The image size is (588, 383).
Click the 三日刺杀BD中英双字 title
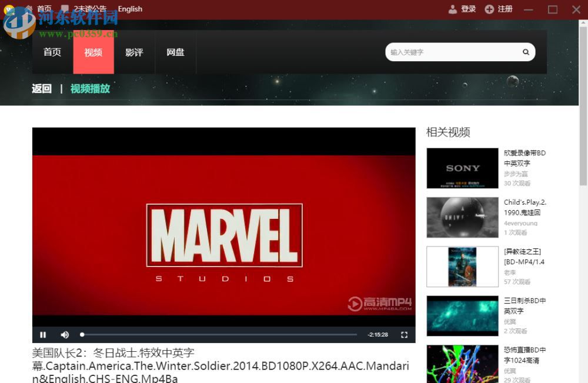pos(524,306)
